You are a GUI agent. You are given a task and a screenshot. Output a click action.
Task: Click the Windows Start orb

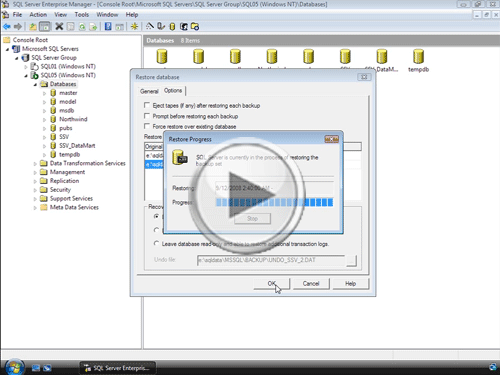click(x=14, y=367)
